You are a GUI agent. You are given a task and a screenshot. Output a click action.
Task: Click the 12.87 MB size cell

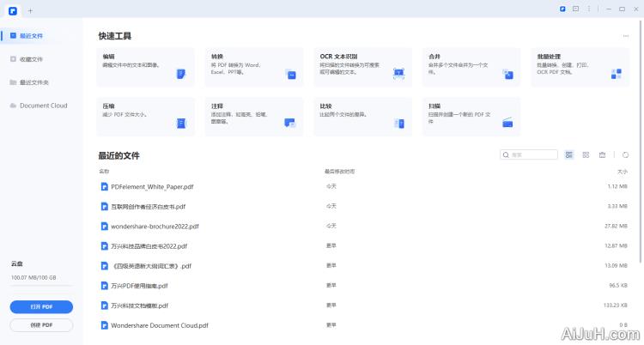(616, 246)
